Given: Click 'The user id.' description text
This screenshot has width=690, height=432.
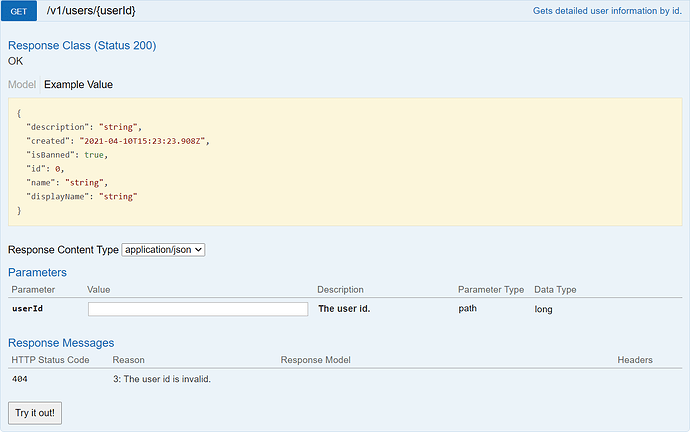Looking at the screenshot, I should click(344, 309).
